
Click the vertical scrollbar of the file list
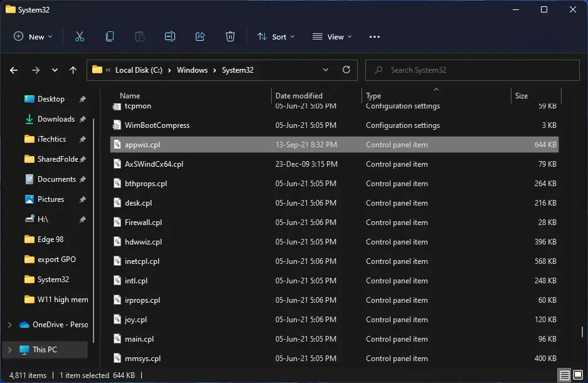point(582,332)
